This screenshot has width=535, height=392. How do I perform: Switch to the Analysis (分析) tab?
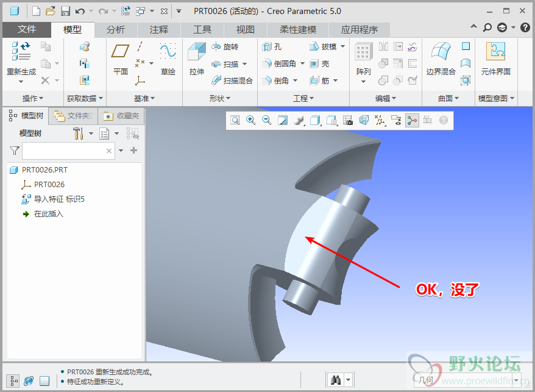(x=115, y=30)
